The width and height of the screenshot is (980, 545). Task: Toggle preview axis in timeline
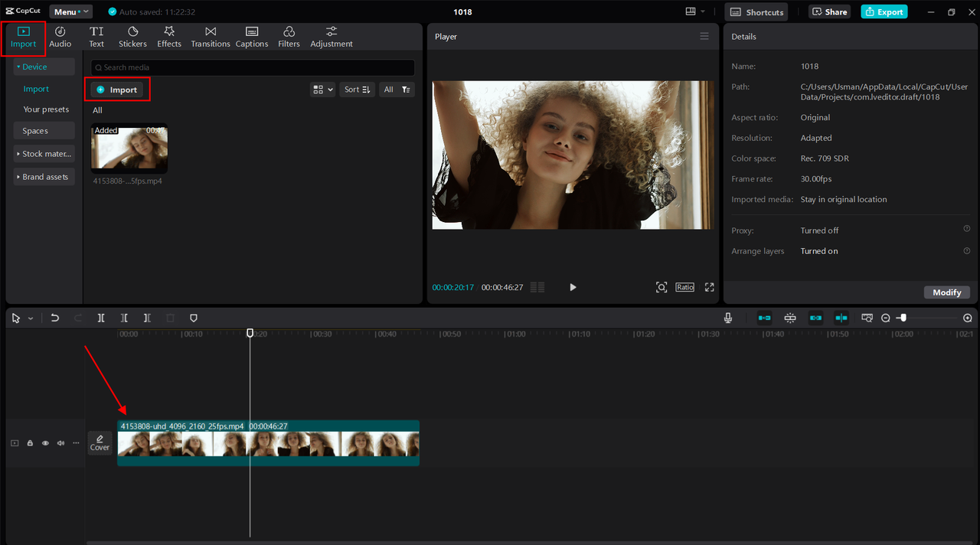[x=841, y=318]
